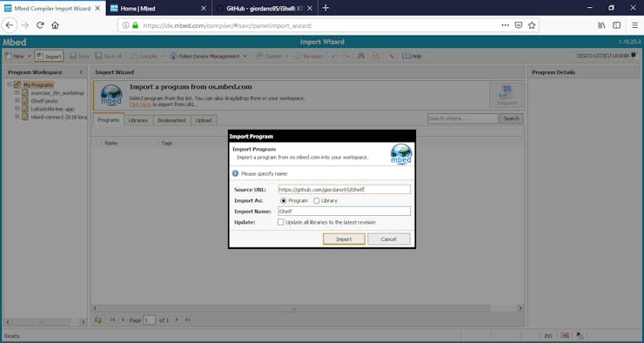The width and height of the screenshot is (644, 343).
Task: Select iShelf-proto program in tree
Action: [44, 101]
